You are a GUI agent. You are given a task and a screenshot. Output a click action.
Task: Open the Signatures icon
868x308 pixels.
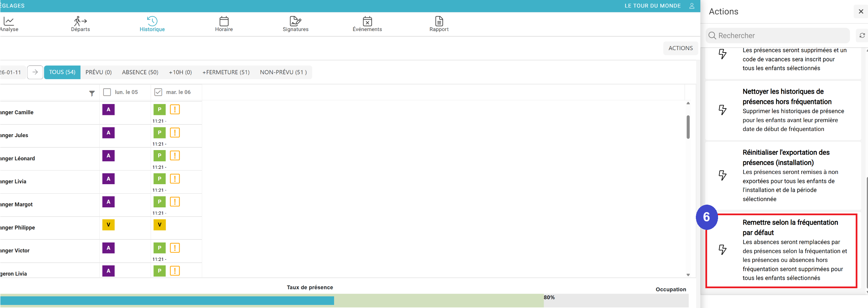(x=295, y=21)
